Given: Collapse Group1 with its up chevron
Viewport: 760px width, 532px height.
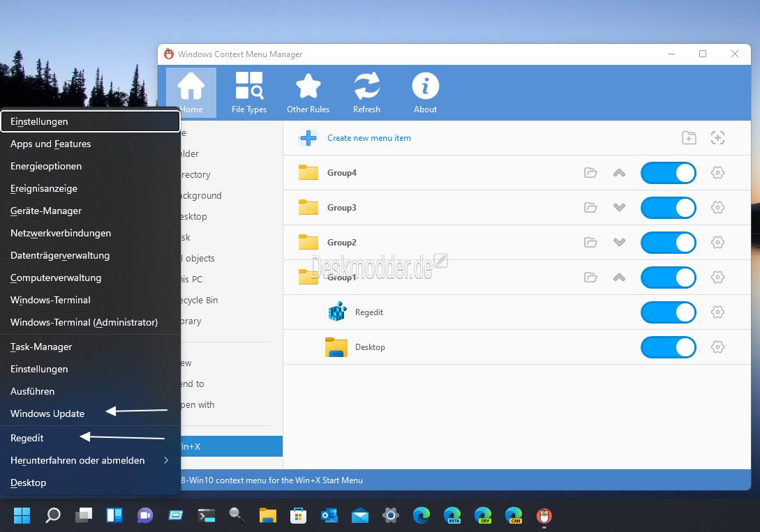Looking at the screenshot, I should 619,278.
